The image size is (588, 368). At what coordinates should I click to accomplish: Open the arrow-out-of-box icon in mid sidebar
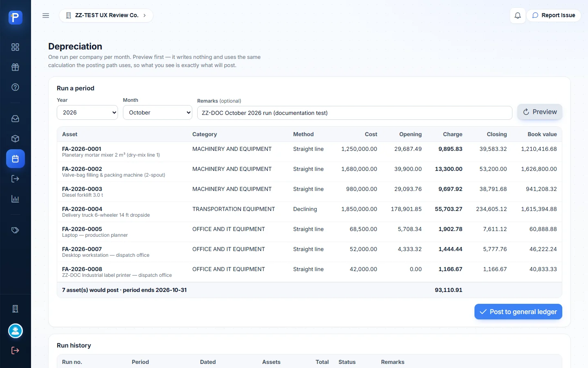coord(16,179)
